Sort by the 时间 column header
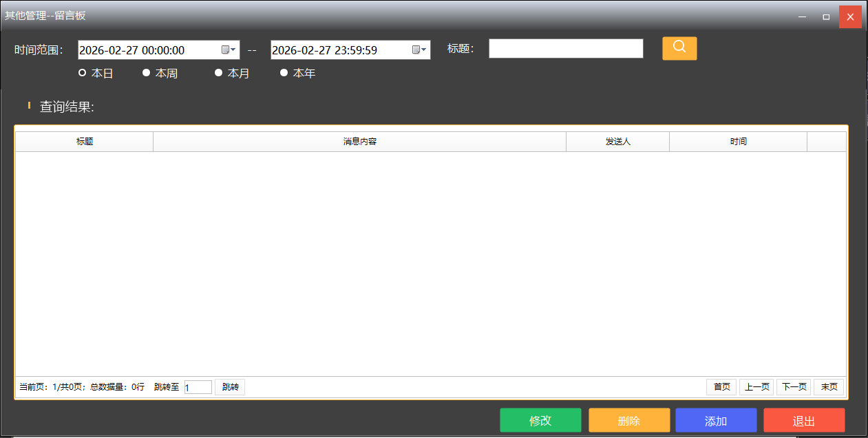868x438 pixels. coord(738,142)
